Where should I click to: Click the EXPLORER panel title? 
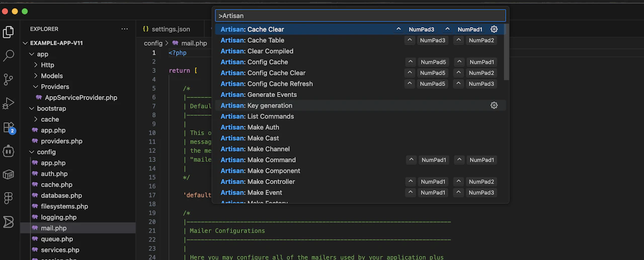(x=44, y=29)
